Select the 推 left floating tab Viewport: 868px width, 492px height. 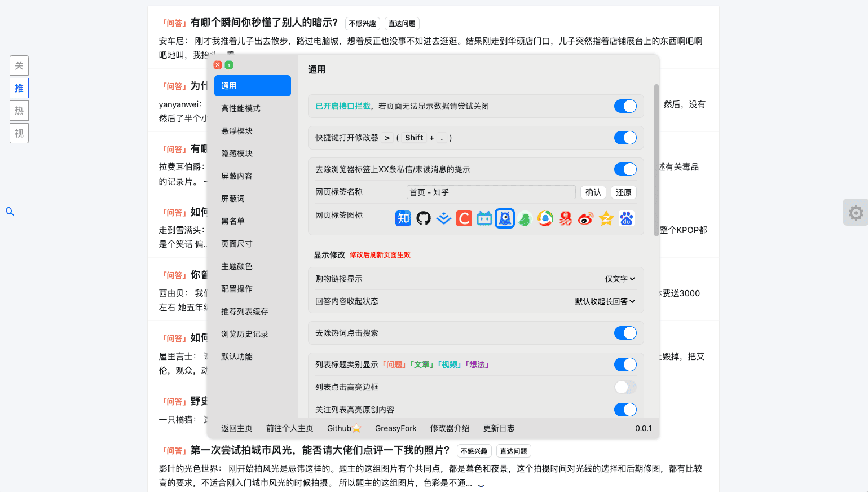coord(19,88)
